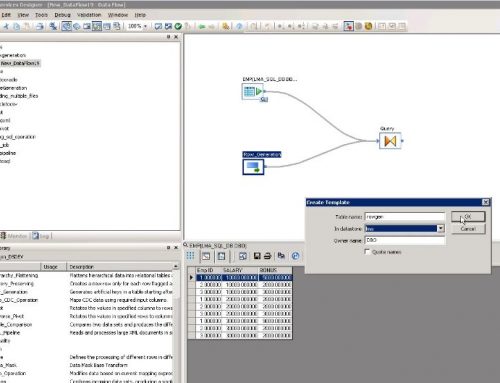Click the first highlighted blue toolbar icon
Screen dimensions: 500x383
coord(67,26)
